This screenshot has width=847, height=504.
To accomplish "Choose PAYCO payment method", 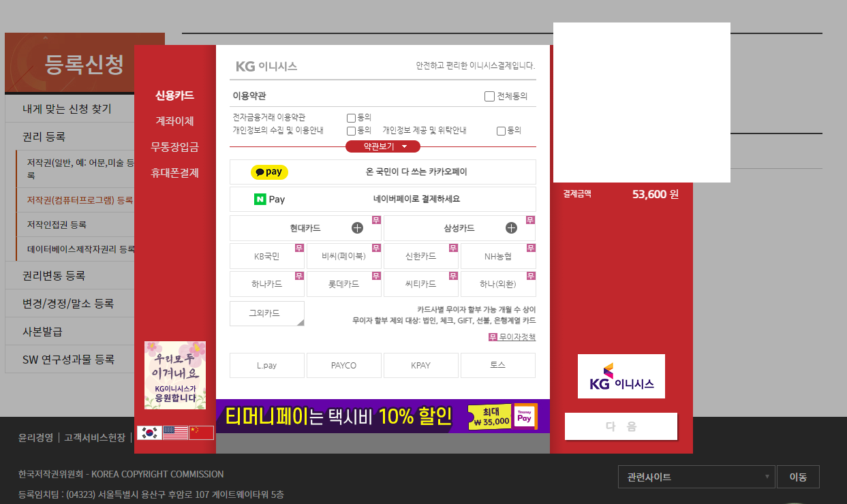I will click(x=344, y=365).
